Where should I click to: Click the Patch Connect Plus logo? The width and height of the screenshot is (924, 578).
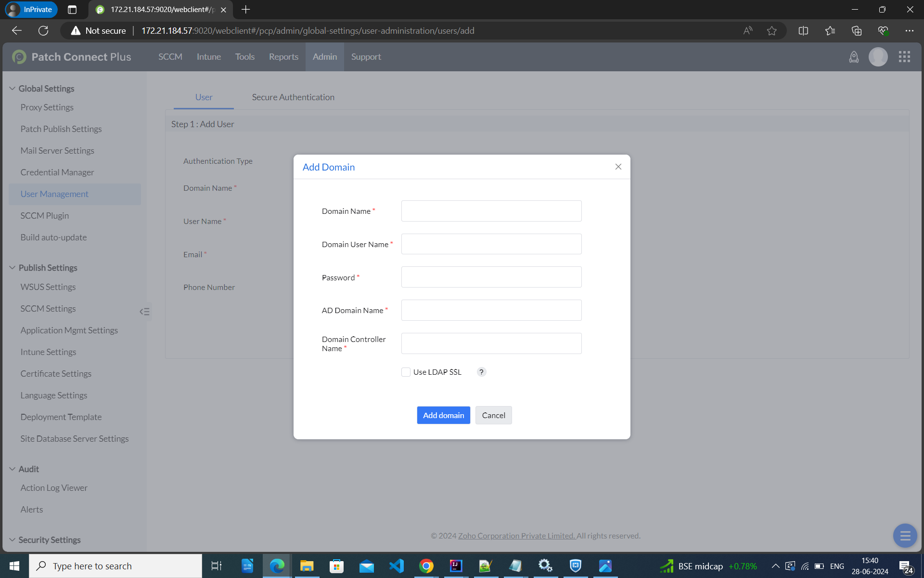tap(72, 57)
